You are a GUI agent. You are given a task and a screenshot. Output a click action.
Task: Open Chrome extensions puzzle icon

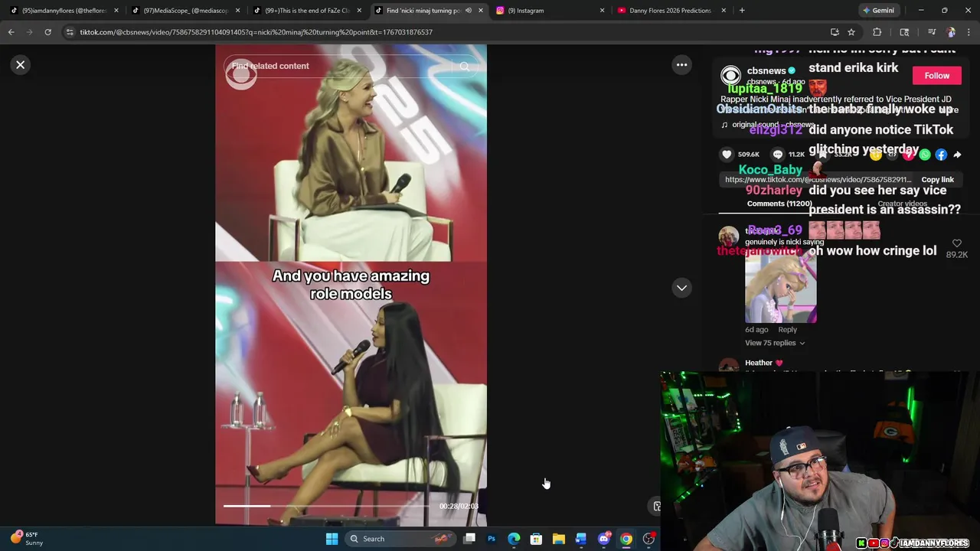click(x=877, y=32)
